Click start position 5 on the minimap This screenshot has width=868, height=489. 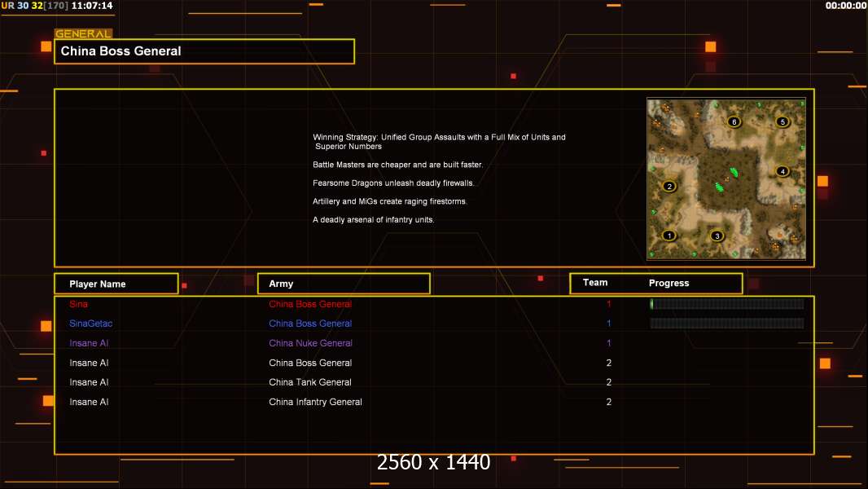pos(783,121)
